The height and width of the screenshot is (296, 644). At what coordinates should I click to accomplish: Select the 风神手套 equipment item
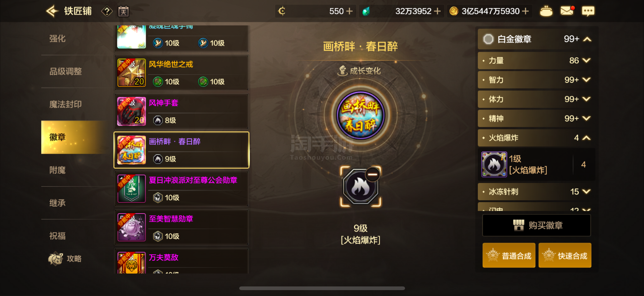182,111
